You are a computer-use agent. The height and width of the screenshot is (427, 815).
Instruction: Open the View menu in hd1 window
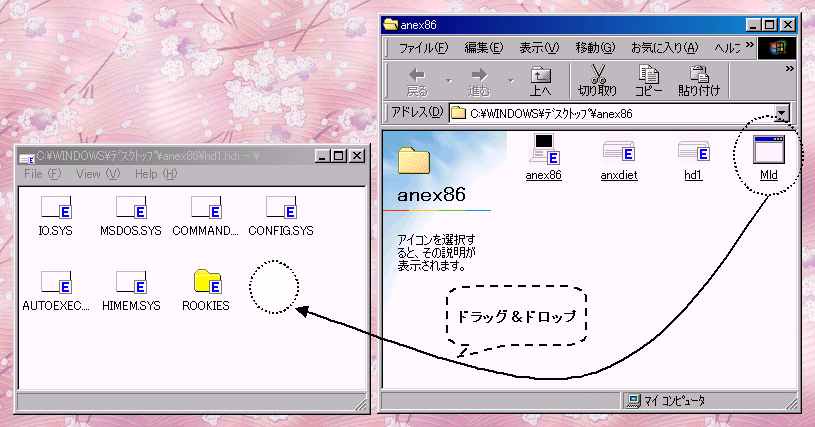[x=97, y=174]
